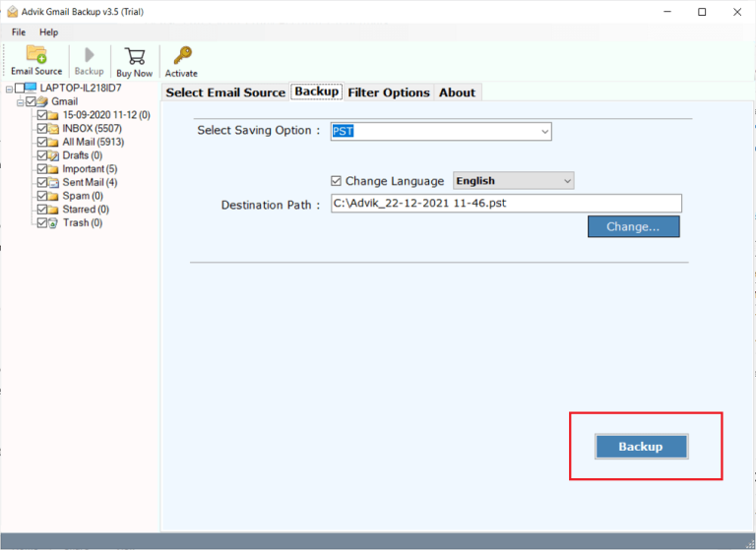
Task: Uncheck the INBOX (5507) folder checkbox
Action: pos(41,129)
